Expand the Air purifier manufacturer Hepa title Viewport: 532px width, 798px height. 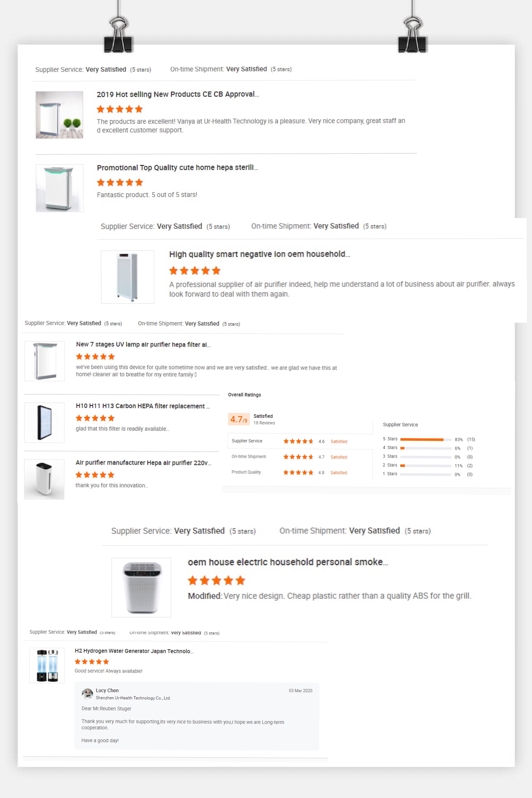[143, 463]
